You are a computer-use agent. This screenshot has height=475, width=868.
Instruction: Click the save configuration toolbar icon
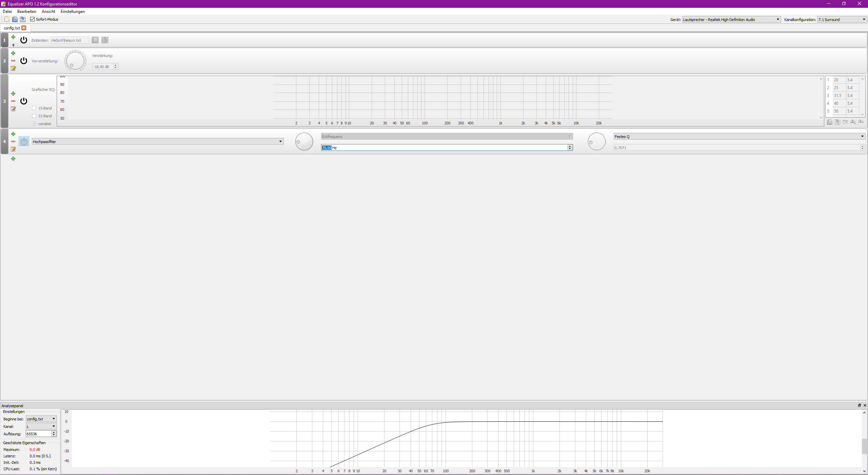[x=23, y=19]
